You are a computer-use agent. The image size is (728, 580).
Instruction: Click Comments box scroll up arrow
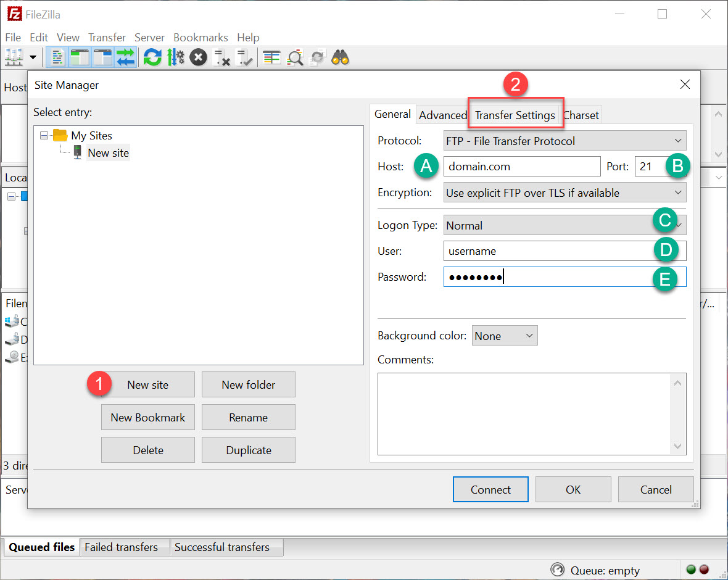677,383
